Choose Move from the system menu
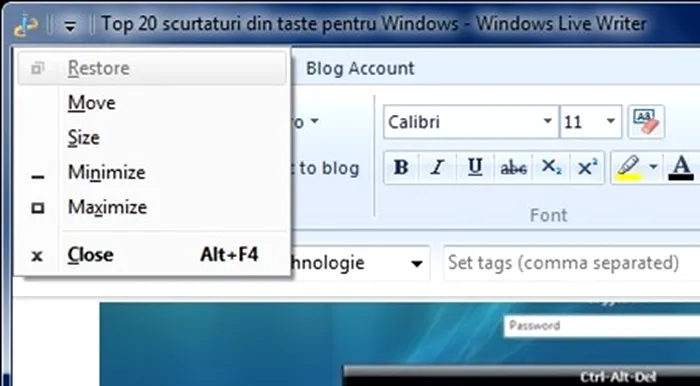The height and width of the screenshot is (386, 700). pyautogui.click(x=152, y=103)
